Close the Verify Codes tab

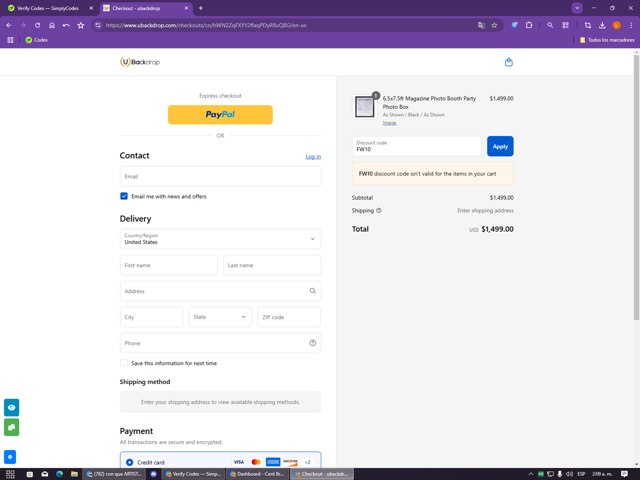click(91, 8)
